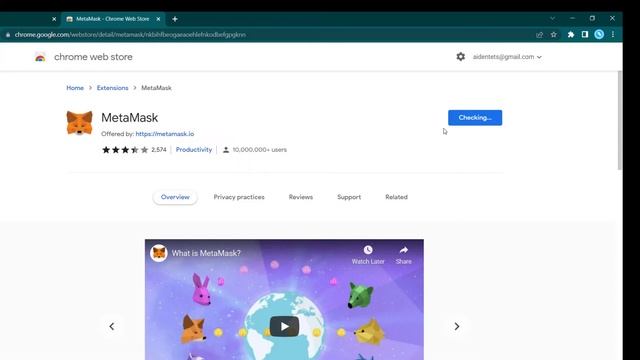The image size is (640, 360).
Task: Click the MetaMask extension title
Action: tap(129, 118)
